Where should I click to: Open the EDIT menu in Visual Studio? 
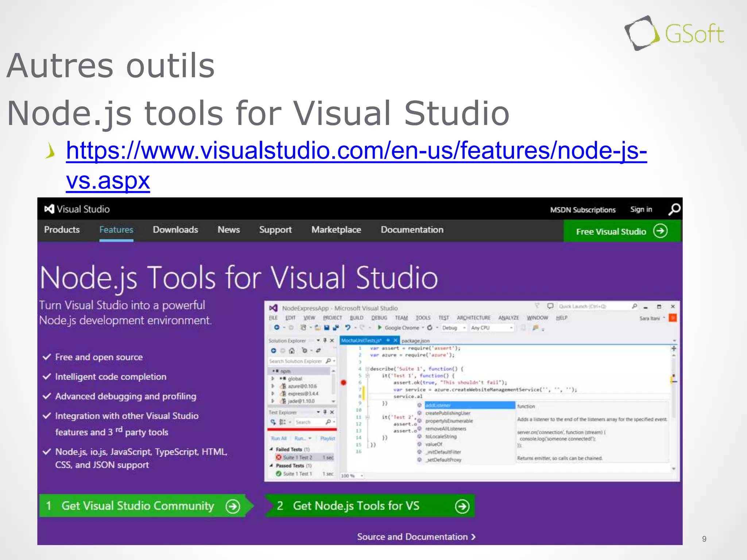coord(290,318)
